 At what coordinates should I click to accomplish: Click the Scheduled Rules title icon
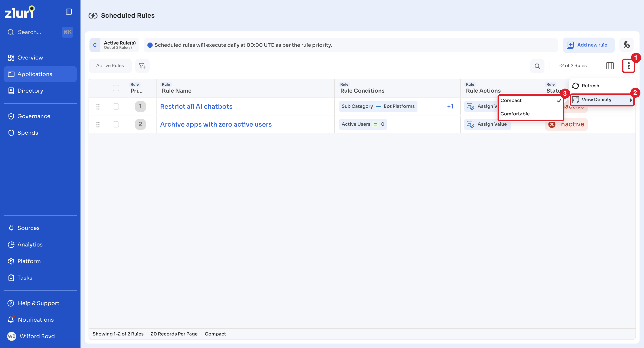point(93,15)
